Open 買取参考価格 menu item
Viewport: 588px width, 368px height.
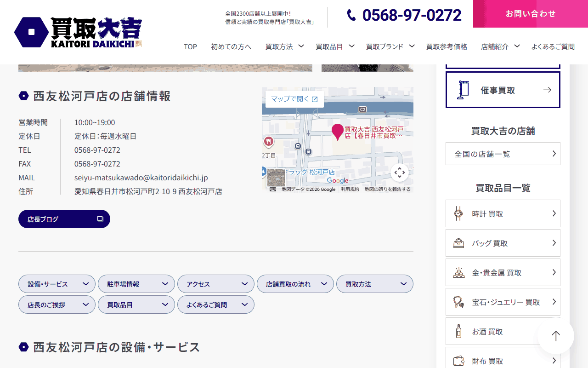(447, 46)
